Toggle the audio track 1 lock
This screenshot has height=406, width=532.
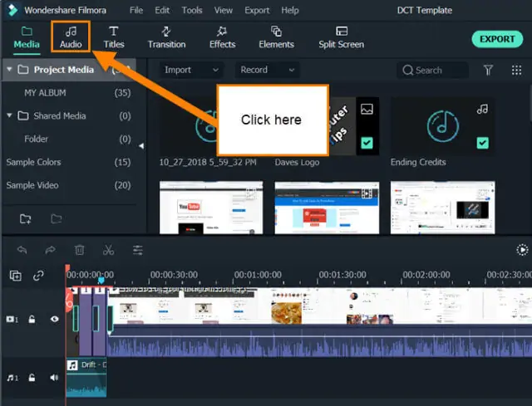click(x=32, y=377)
